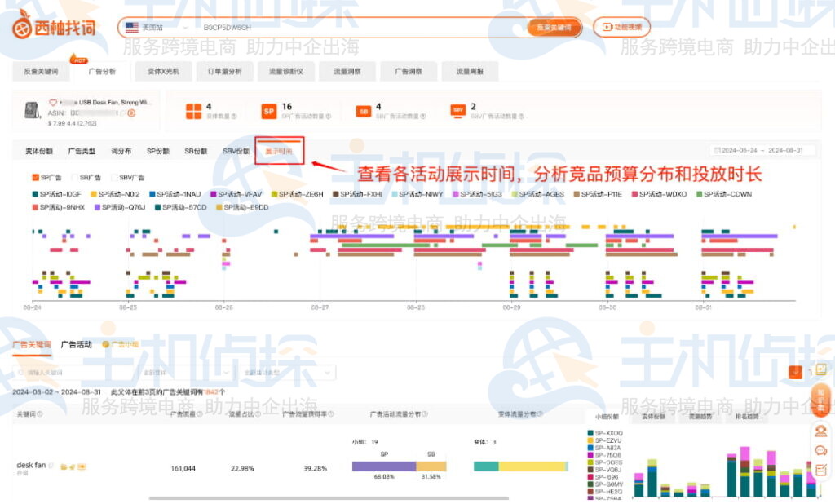Open customer service headset icon in sidebar
Viewport: 835px width, 504px height.
coord(820,430)
